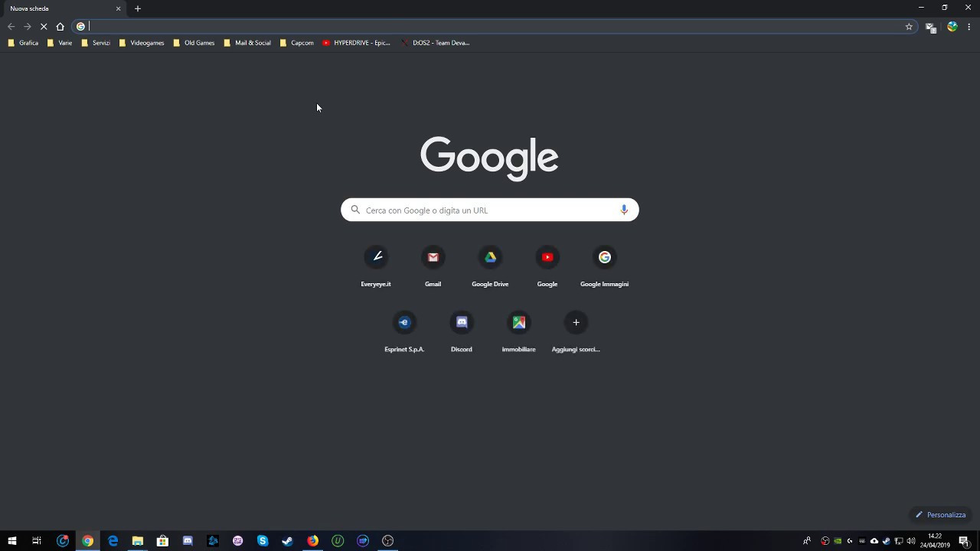
Task: Open a new tab with plus button
Action: pyautogui.click(x=138, y=8)
